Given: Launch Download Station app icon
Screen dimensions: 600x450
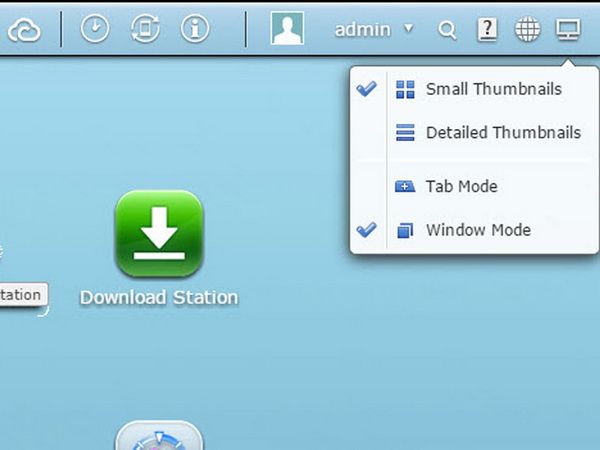Looking at the screenshot, I should (x=159, y=233).
